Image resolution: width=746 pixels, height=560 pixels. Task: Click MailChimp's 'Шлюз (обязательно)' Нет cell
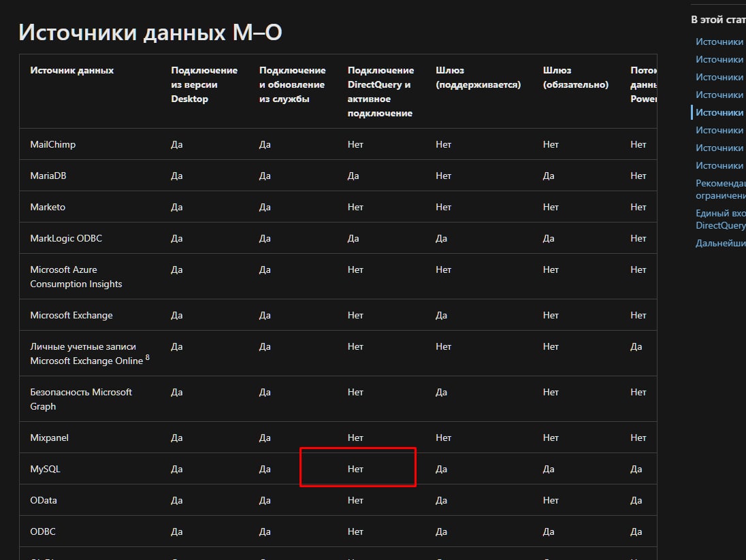pos(551,144)
